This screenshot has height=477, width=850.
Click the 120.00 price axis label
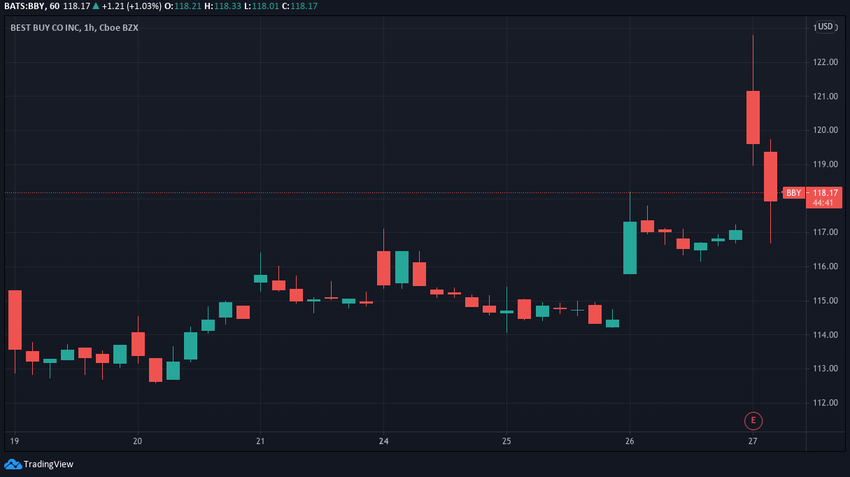click(825, 130)
